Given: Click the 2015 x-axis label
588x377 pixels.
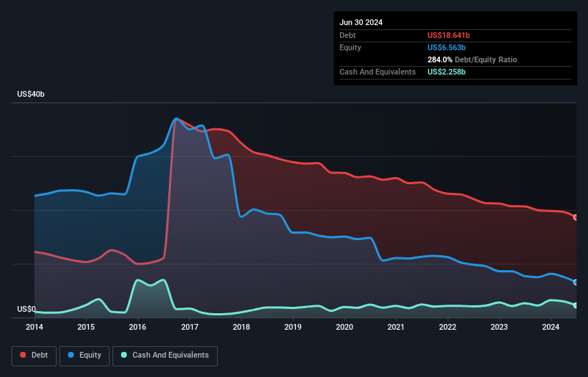Looking at the screenshot, I should click(86, 327).
